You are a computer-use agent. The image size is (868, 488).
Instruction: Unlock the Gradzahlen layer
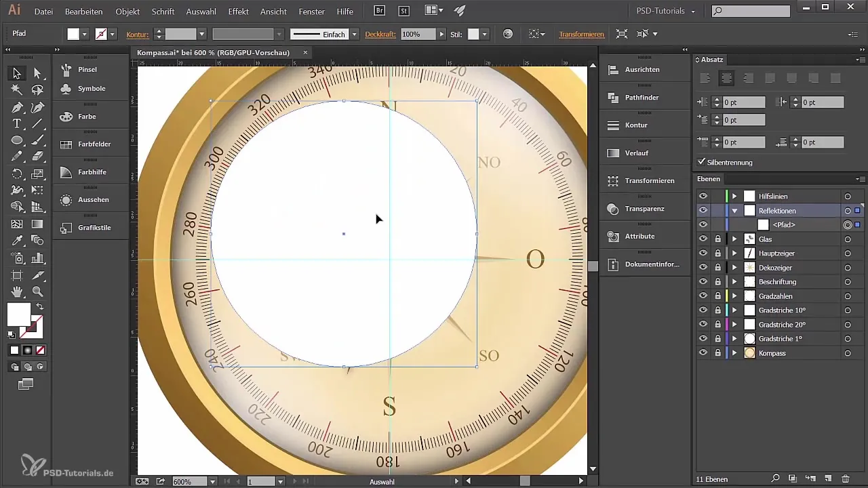[x=717, y=296]
